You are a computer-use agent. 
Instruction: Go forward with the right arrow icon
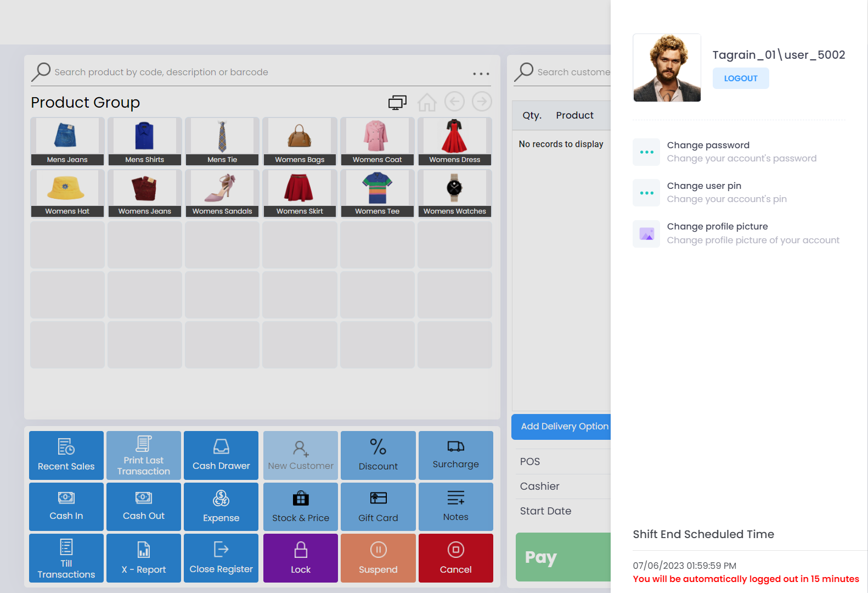click(482, 102)
